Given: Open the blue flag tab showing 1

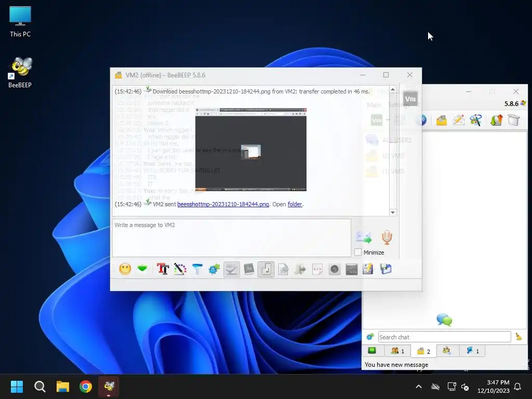Looking at the screenshot, I should pos(472,351).
